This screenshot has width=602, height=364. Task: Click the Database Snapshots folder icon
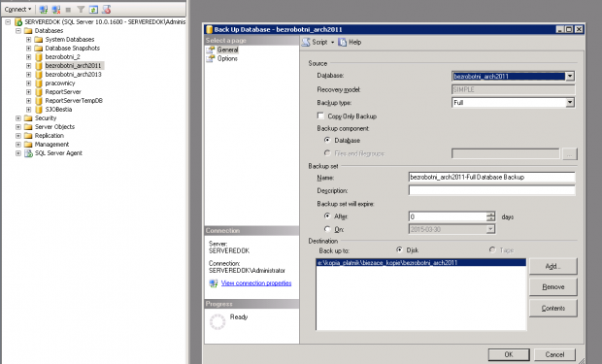pos(39,49)
